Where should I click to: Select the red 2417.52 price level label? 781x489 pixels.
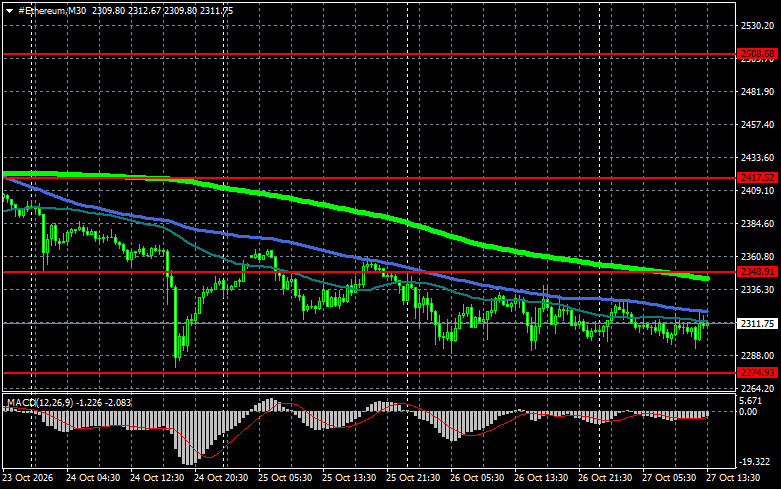click(757, 178)
